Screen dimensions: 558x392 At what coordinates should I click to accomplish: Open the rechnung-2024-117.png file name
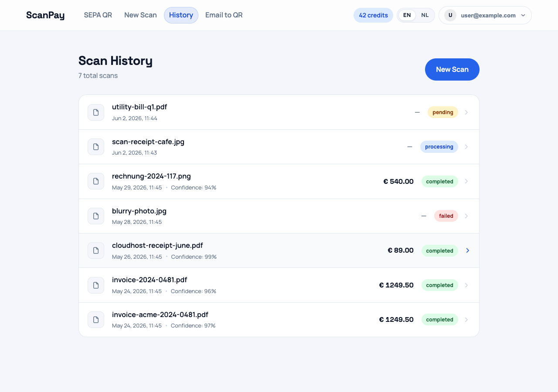151,176
